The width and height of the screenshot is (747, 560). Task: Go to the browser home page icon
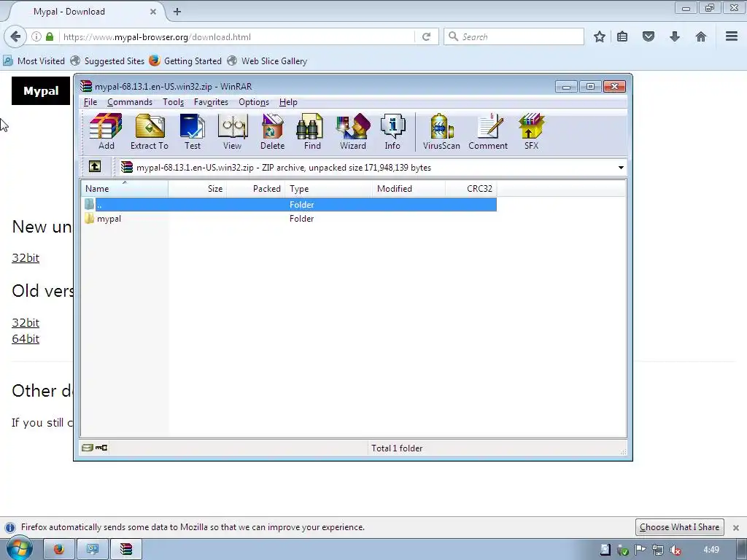tap(701, 36)
